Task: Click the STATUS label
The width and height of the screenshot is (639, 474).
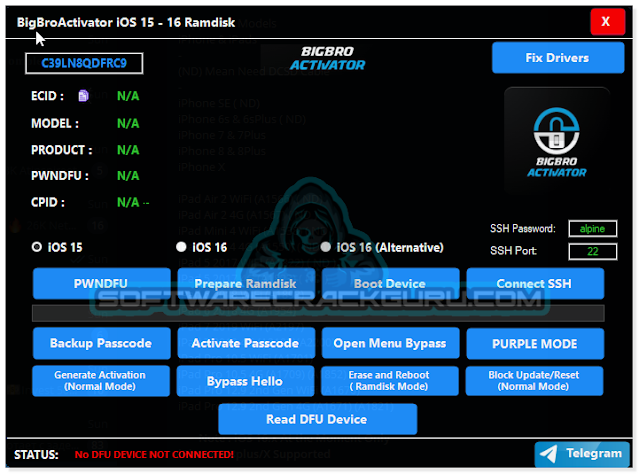Action: 36,455
